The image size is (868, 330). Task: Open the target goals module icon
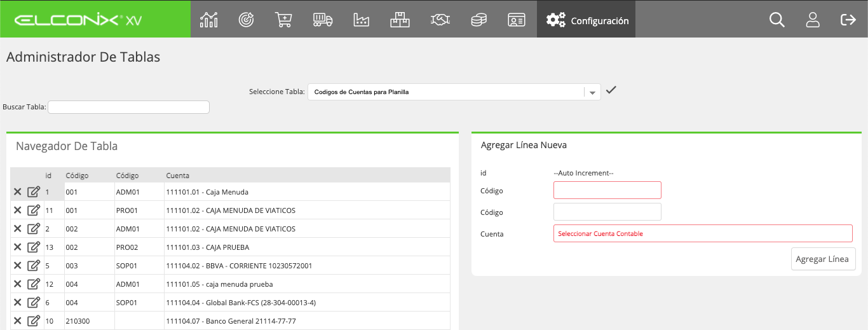[246, 20]
